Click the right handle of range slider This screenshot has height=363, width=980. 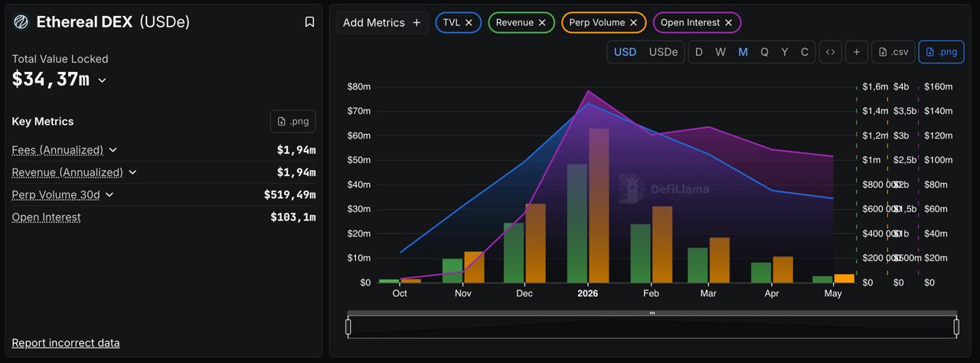pos(956,327)
